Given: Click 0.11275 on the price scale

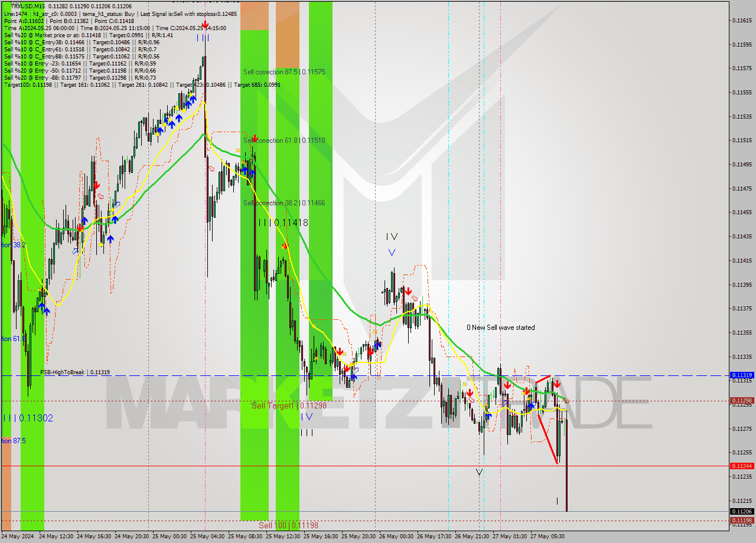Looking at the screenshot, I should pyautogui.click(x=742, y=429).
